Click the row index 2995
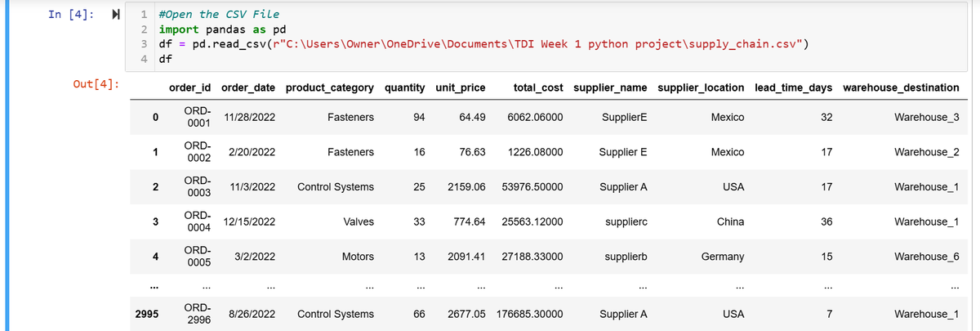The width and height of the screenshot is (980, 331). [x=146, y=314]
